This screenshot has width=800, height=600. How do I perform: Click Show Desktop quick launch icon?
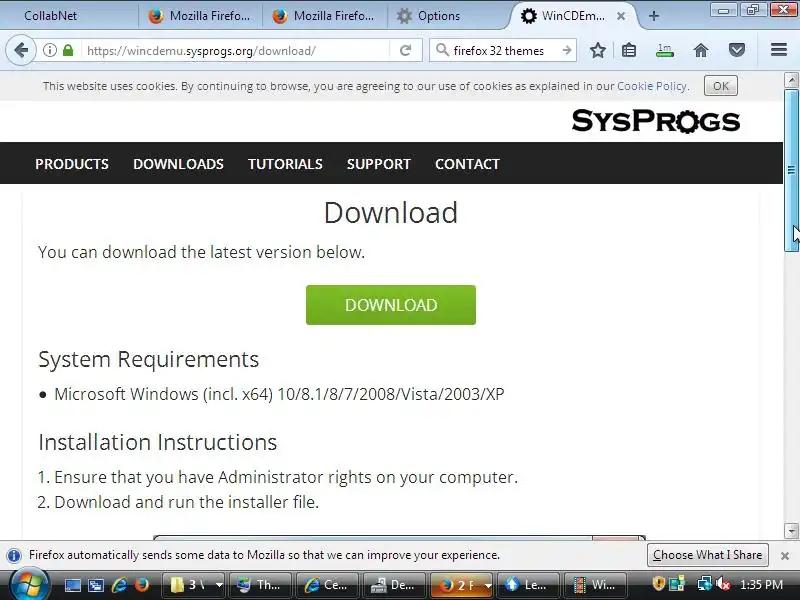point(72,585)
